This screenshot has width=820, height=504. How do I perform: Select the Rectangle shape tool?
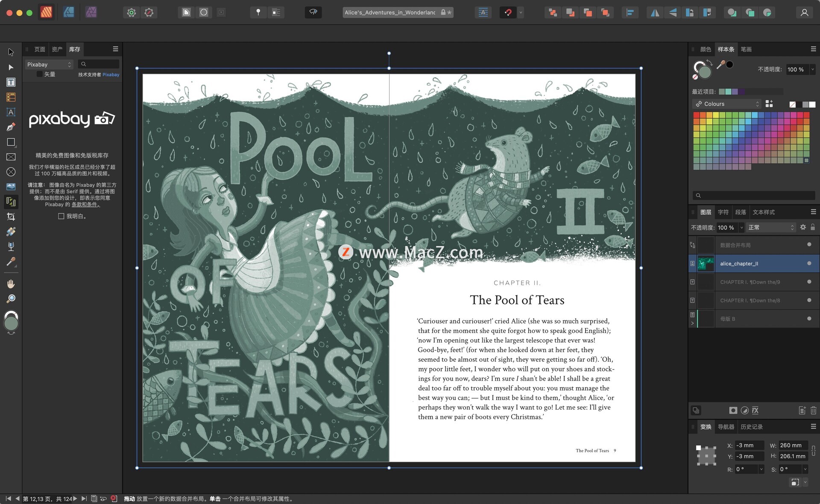11,142
